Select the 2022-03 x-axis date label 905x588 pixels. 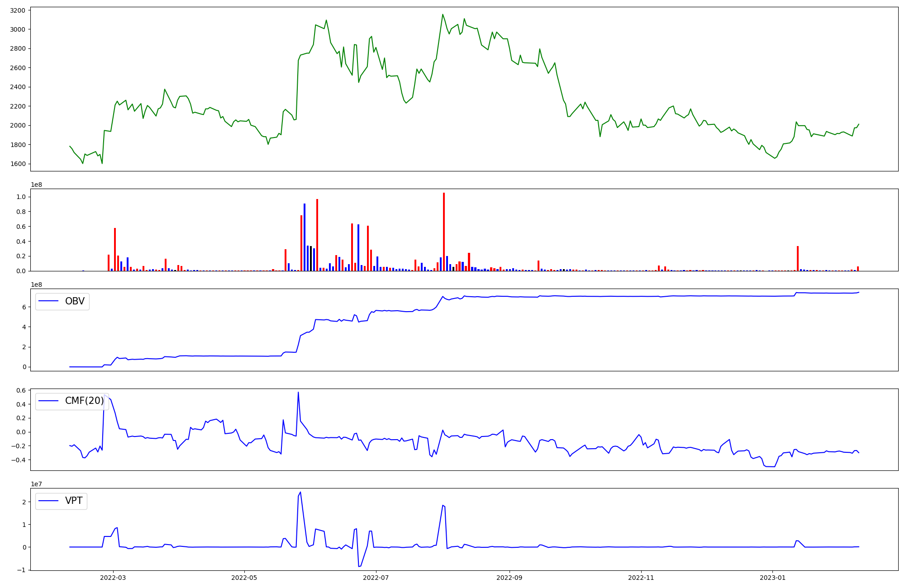pos(113,578)
